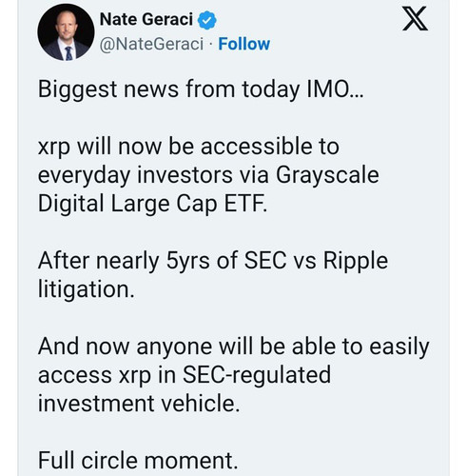The height and width of the screenshot is (476, 467).
Task: Click the word 'litigation.'
Action: click(x=86, y=289)
